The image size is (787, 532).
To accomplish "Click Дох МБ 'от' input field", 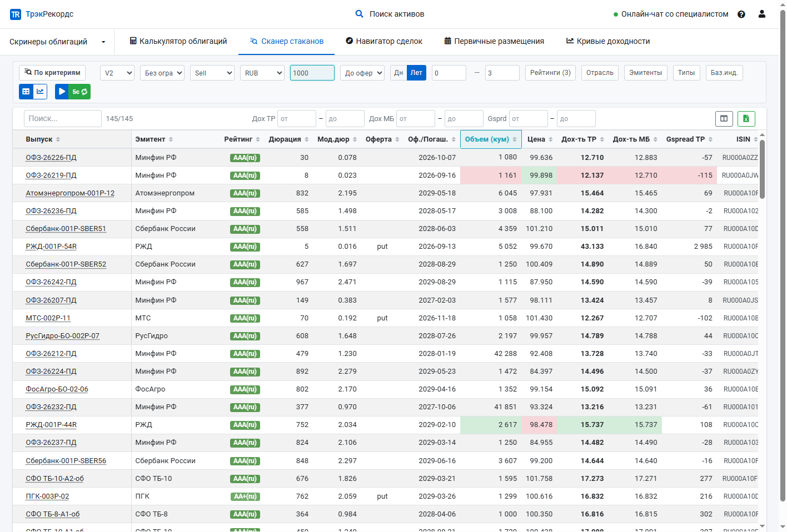I will pos(416,118).
